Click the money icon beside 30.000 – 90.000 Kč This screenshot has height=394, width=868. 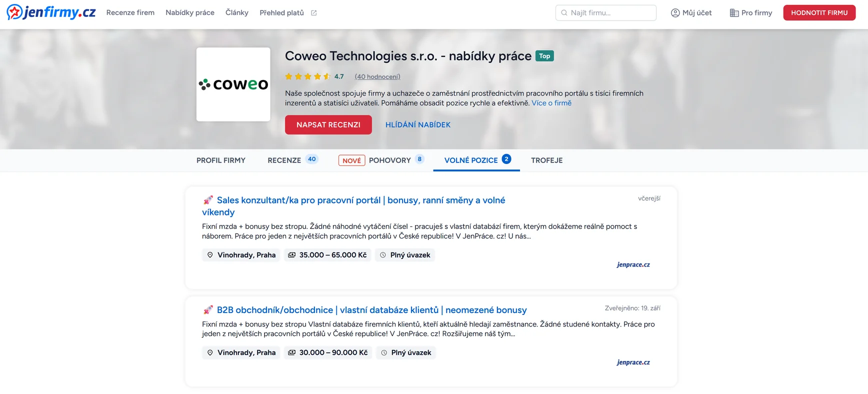292,352
